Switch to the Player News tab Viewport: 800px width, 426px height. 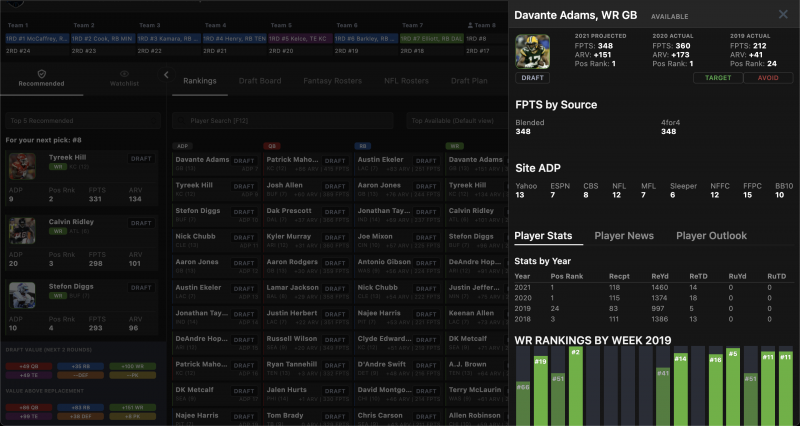(x=623, y=236)
